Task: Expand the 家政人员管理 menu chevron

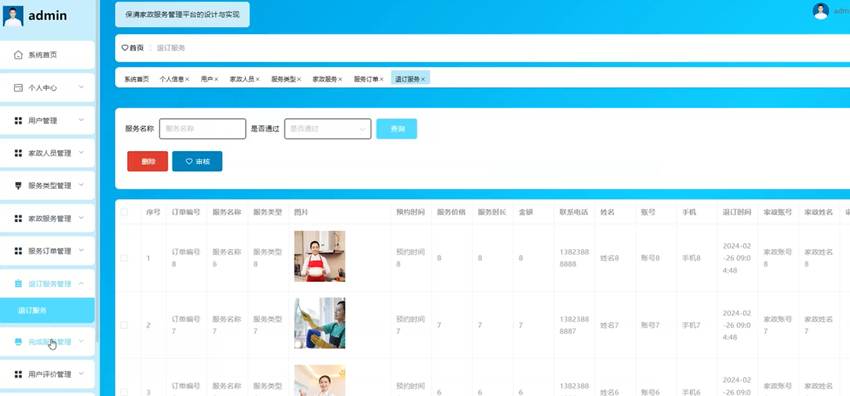Action: (x=81, y=153)
